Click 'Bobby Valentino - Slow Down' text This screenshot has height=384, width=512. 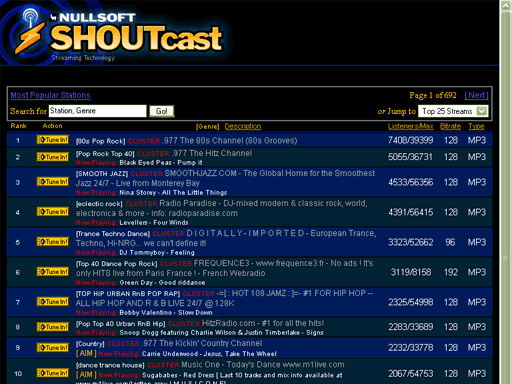click(x=166, y=313)
